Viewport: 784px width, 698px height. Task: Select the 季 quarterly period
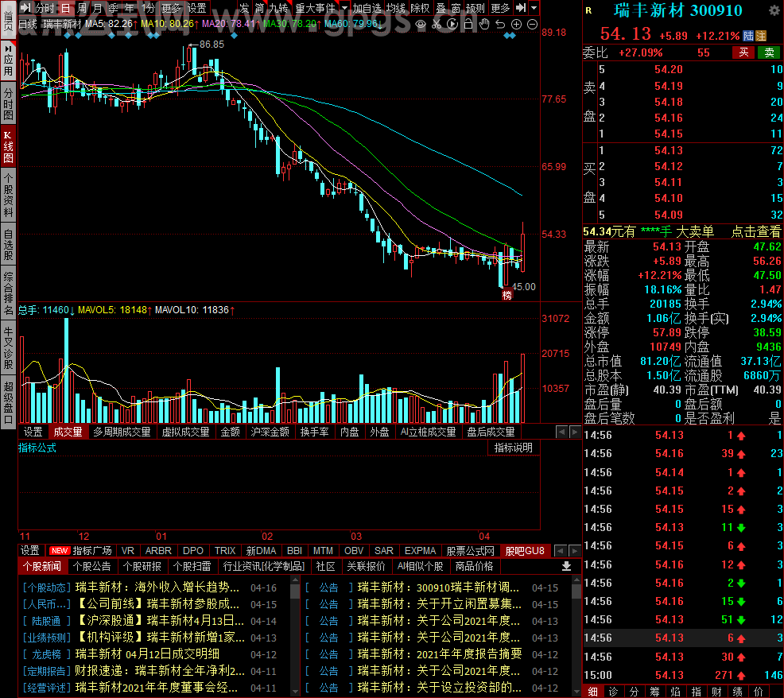pyautogui.click(x=113, y=8)
